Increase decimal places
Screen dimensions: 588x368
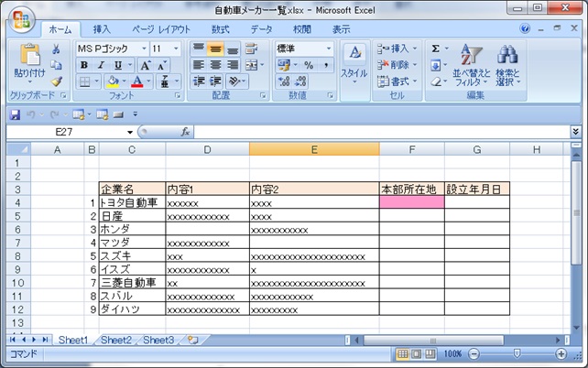(284, 81)
